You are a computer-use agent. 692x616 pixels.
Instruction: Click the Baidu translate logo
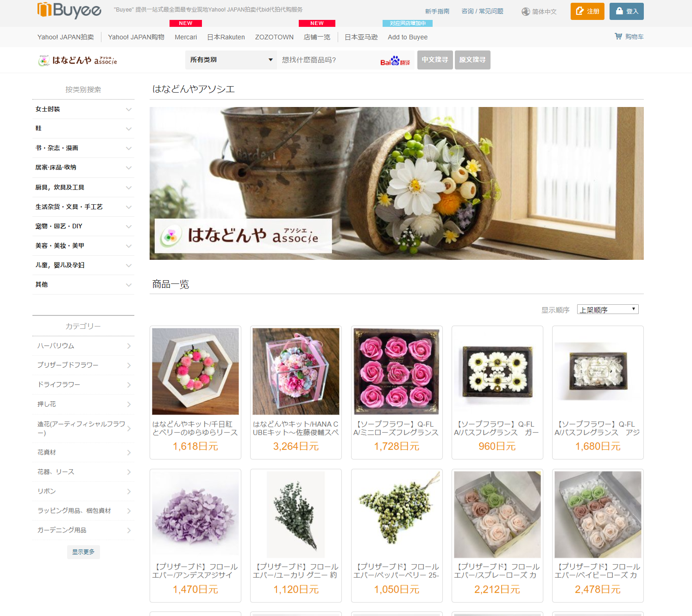pyautogui.click(x=395, y=61)
